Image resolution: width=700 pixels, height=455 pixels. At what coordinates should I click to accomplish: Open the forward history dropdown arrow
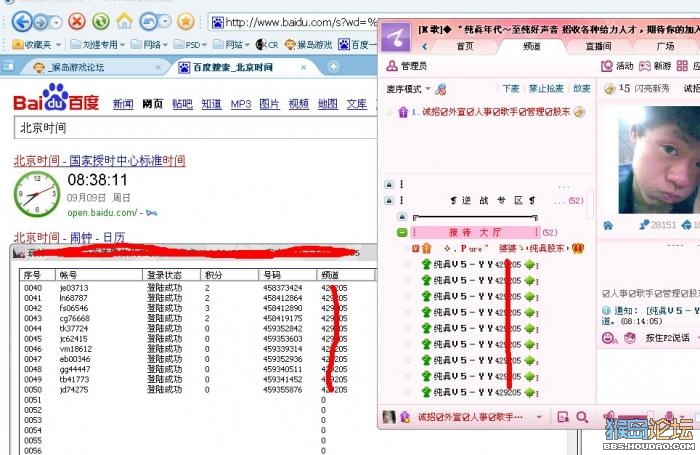(55, 22)
